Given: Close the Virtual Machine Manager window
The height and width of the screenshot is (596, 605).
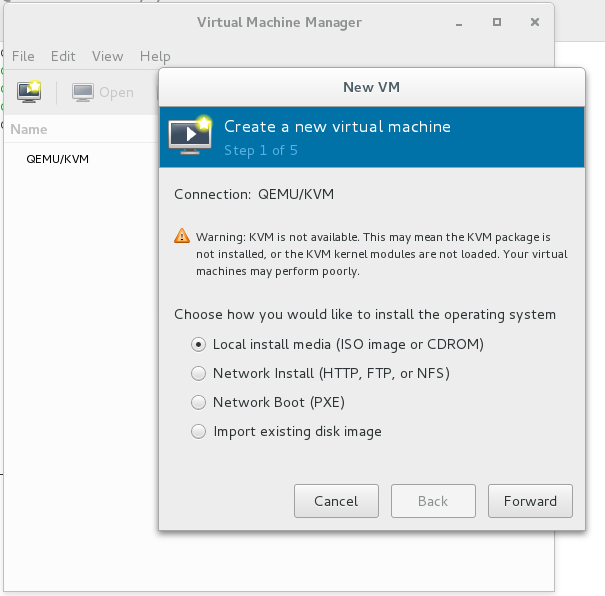Looking at the screenshot, I should (x=535, y=22).
